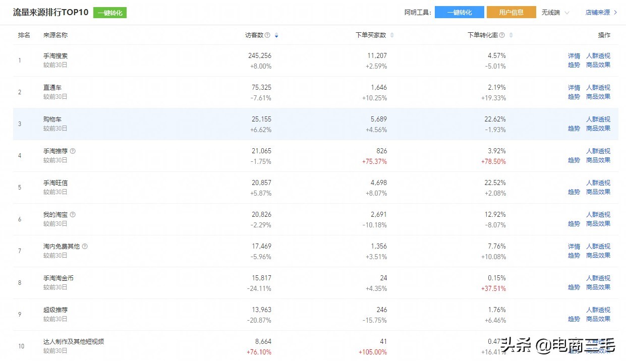Open 人群透视 for 淘内免费其他
The width and height of the screenshot is (626, 364).
598,247
